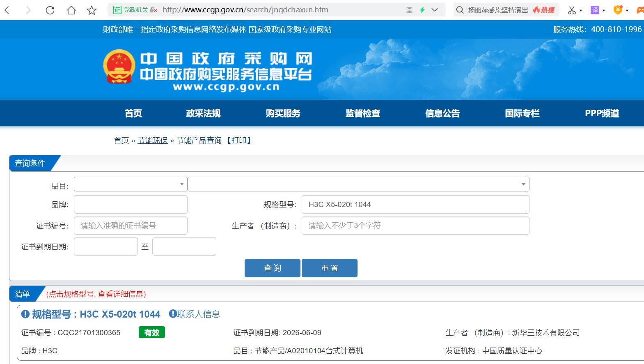Click the 【打印】 print link
644x364 pixels.
pyautogui.click(x=239, y=141)
